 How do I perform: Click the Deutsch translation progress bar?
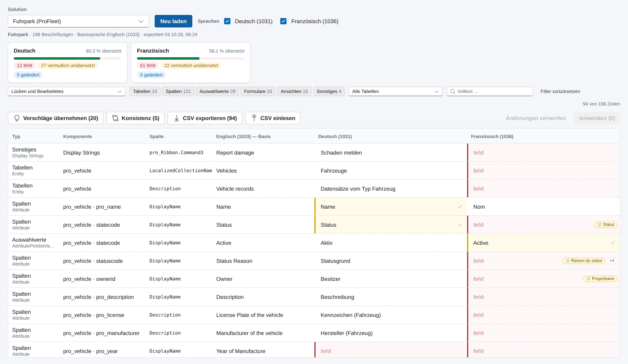click(x=68, y=58)
